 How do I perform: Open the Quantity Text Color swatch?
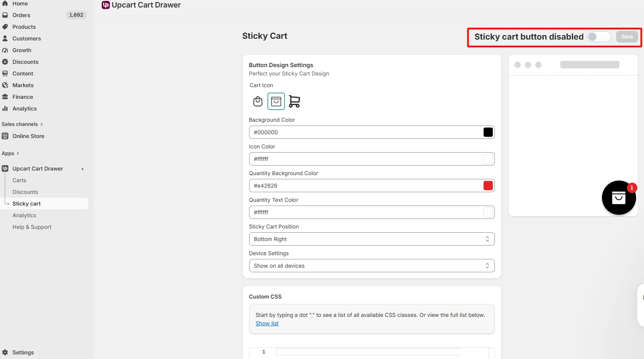click(x=488, y=212)
